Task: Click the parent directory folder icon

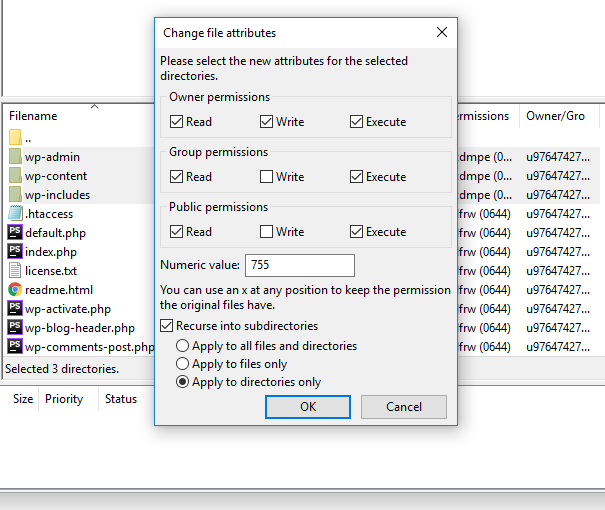Action: pyautogui.click(x=15, y=137)
